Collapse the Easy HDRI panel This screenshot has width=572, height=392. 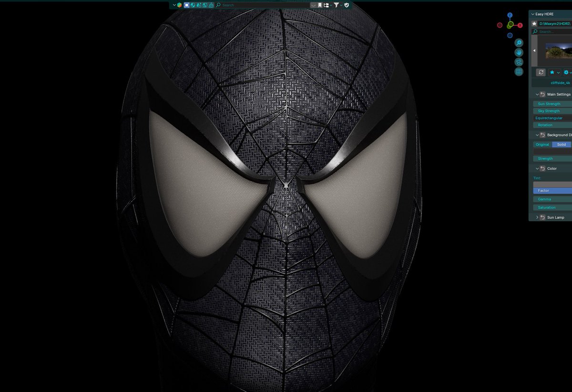coord(532,14)
